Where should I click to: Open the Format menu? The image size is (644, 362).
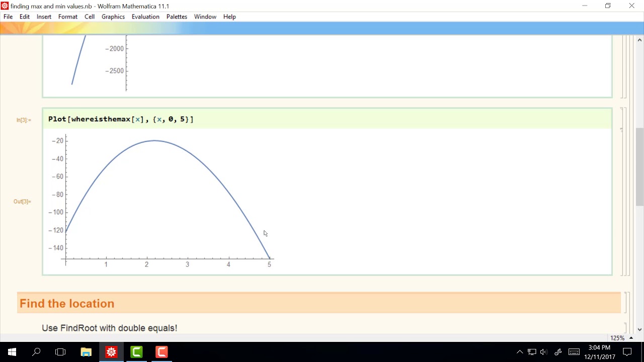click(68, 17)
